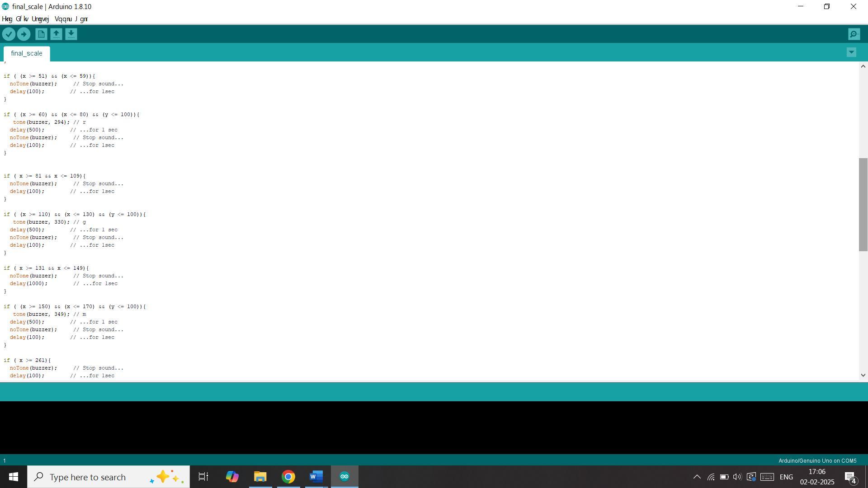Viewport: 868px width, 488px height.
Task: Open sketch using up-arrow icon
Action: click(56, 34)
